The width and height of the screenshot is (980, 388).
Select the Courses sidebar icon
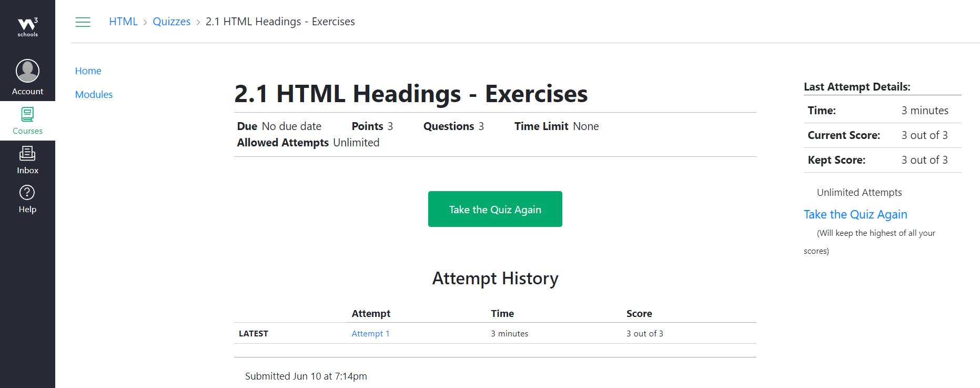(27, 121)
